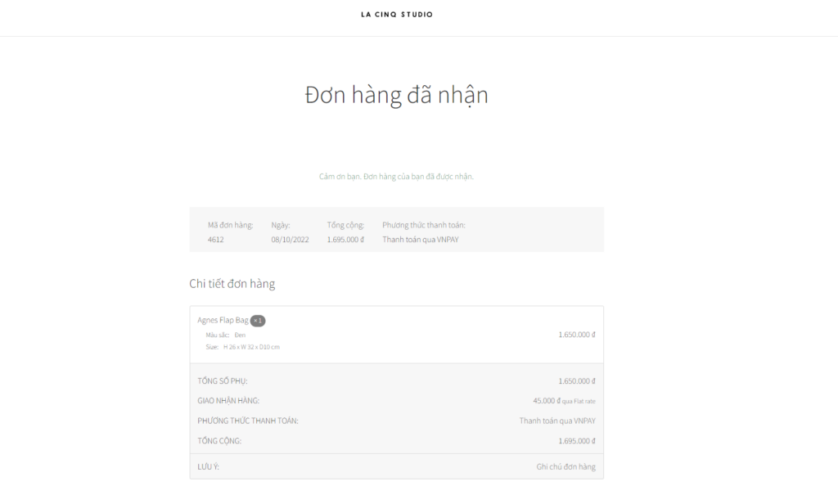Click the color value 'Đen'
This screenshot has width=838, height=504.
(x=240, y=335)
